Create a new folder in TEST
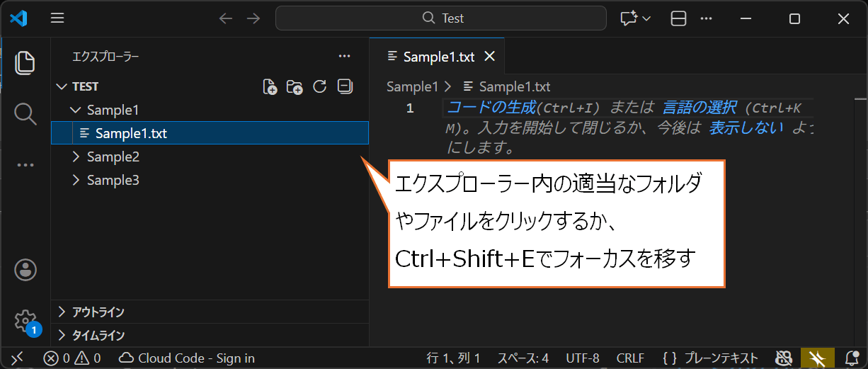 click(x=295, y=86)
